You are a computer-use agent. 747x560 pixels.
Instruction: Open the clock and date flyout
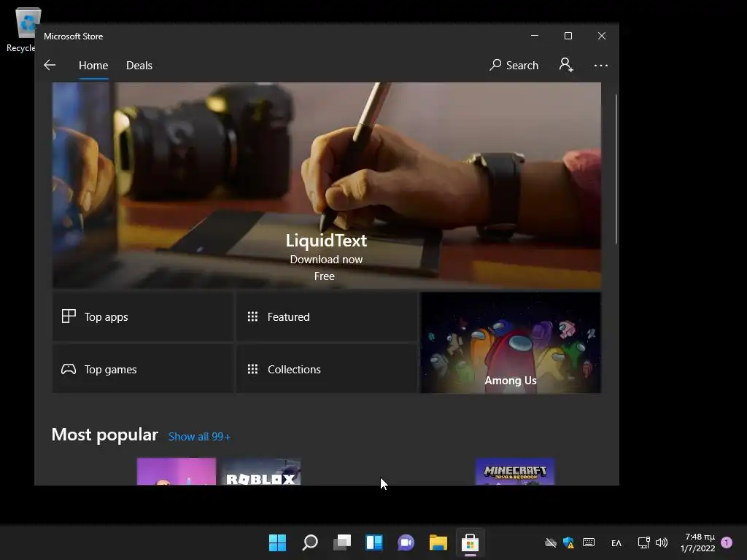click(x=698, y=542)
